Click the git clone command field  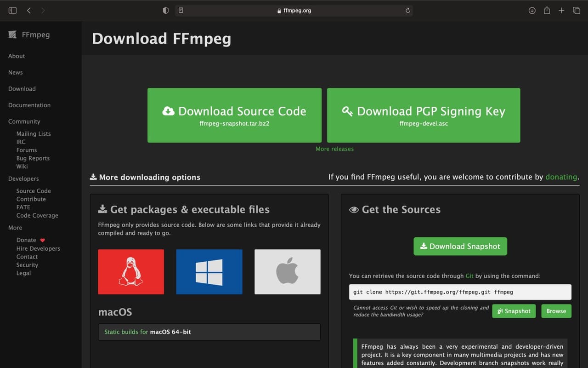pos(460,292)
